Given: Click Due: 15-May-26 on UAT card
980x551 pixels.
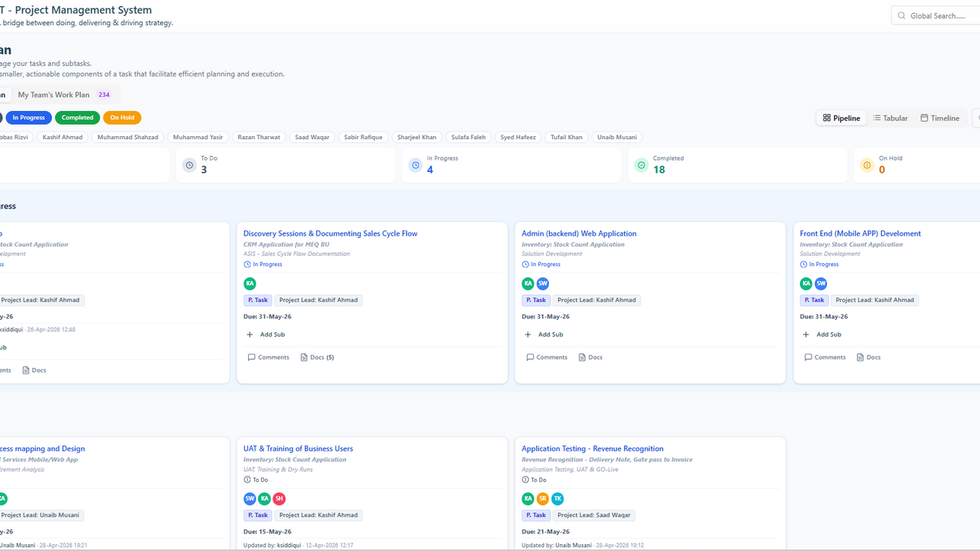Looking at the screenshot, I should coord(267,531).
